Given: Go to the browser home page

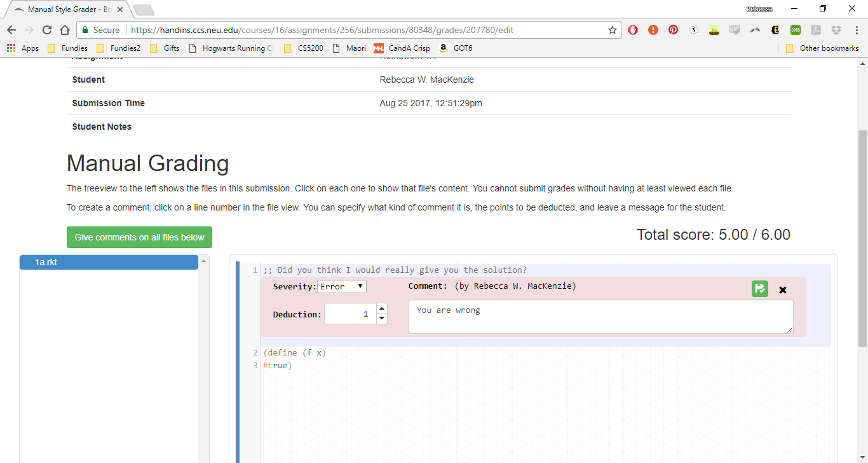Looking at the screenshot, I should (x=65, y=30).
